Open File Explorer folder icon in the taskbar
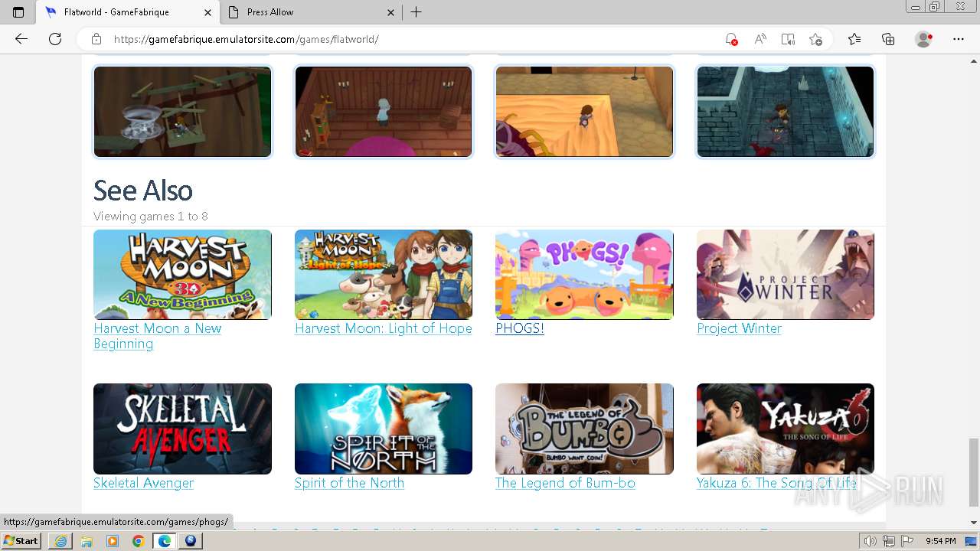Screen dimensions: 980x551 87,541
